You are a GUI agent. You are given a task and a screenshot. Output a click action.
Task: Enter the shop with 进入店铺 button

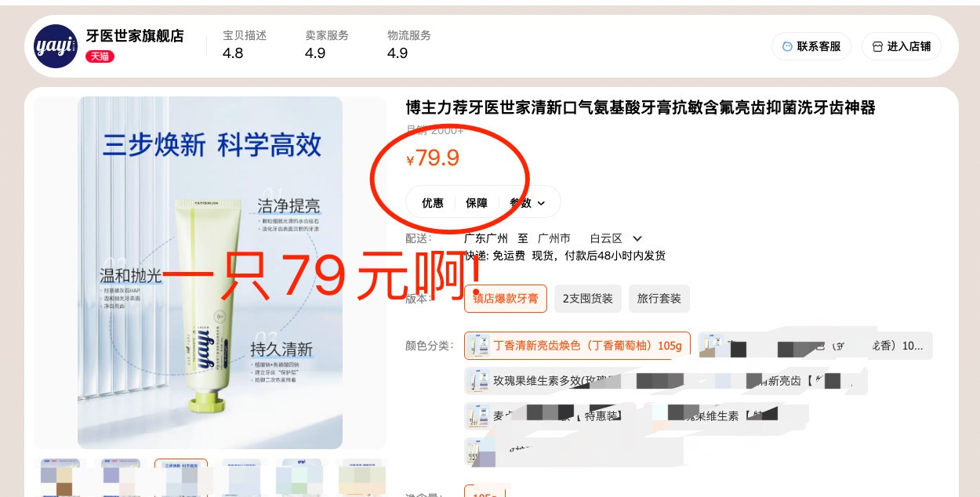point(902,46)
